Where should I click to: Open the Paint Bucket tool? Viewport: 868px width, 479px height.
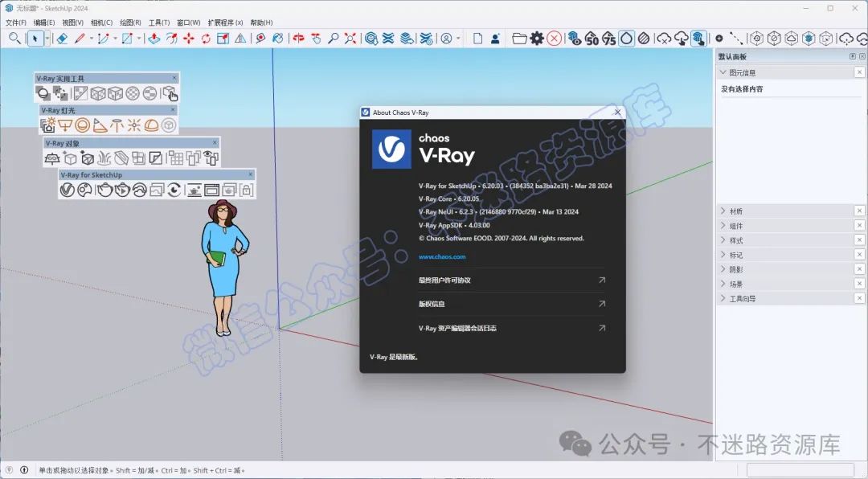pos(278,39)
